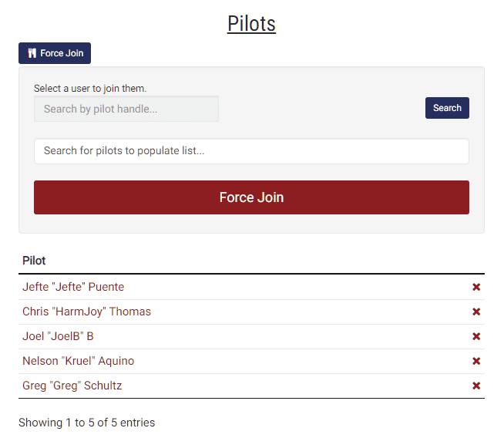Open Greg "Greg" Schultz pilot profile
Screen dimensions: 504x438
pos(72,386)
